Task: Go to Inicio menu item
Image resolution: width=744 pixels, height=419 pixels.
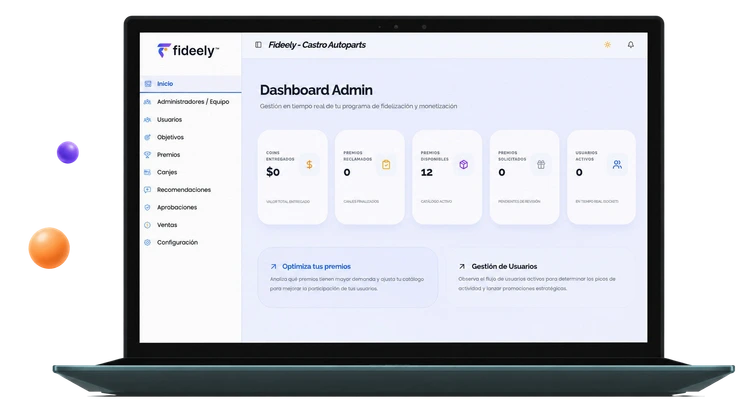Action: pyautogui.click(x=191, y=84)
